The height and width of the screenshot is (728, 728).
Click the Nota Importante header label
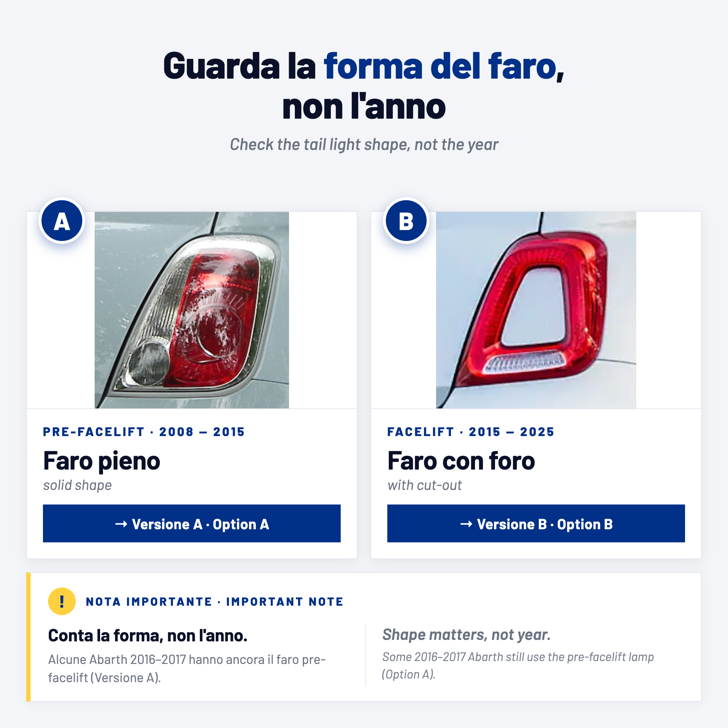point(215,602)
